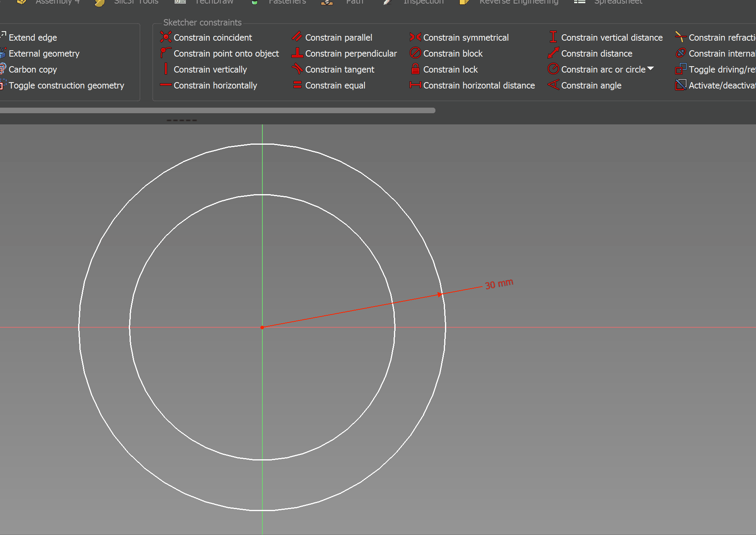This screenshot has height=535, width=756.
Task: Select the Constrain symmetrical icon
Action: pos(415,37)
